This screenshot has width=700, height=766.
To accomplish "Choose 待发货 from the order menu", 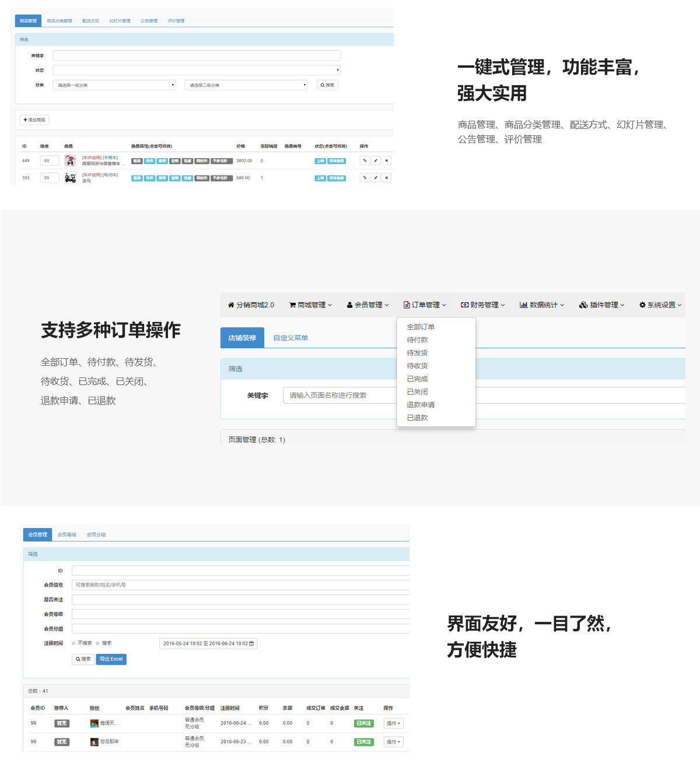I will 417,353.
